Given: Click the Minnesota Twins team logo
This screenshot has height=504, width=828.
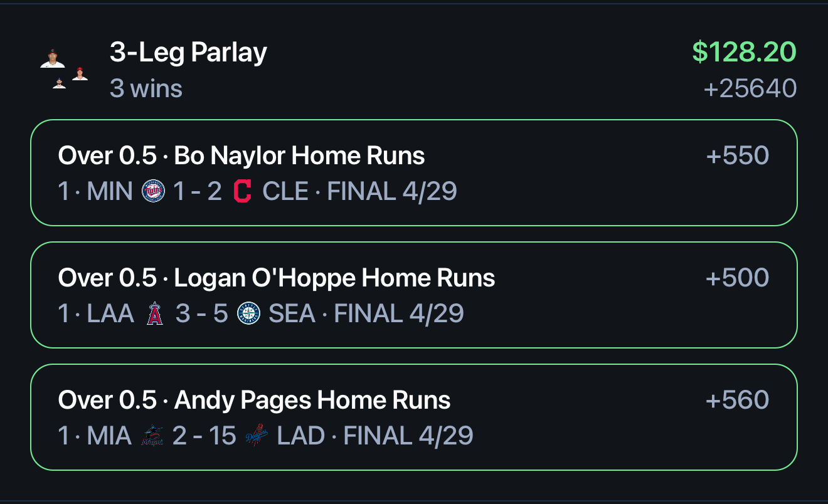Looking at the screenshot, I should coord(153,191).
